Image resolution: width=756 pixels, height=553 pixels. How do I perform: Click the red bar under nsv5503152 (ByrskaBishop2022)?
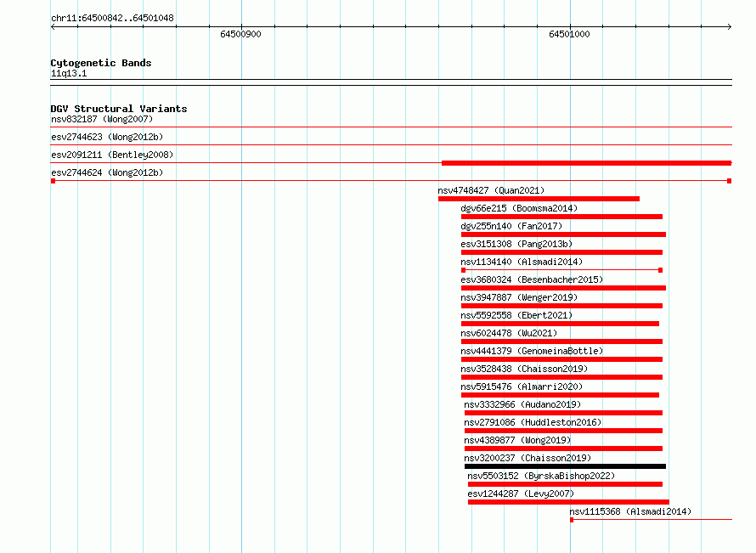click(565, 484)
